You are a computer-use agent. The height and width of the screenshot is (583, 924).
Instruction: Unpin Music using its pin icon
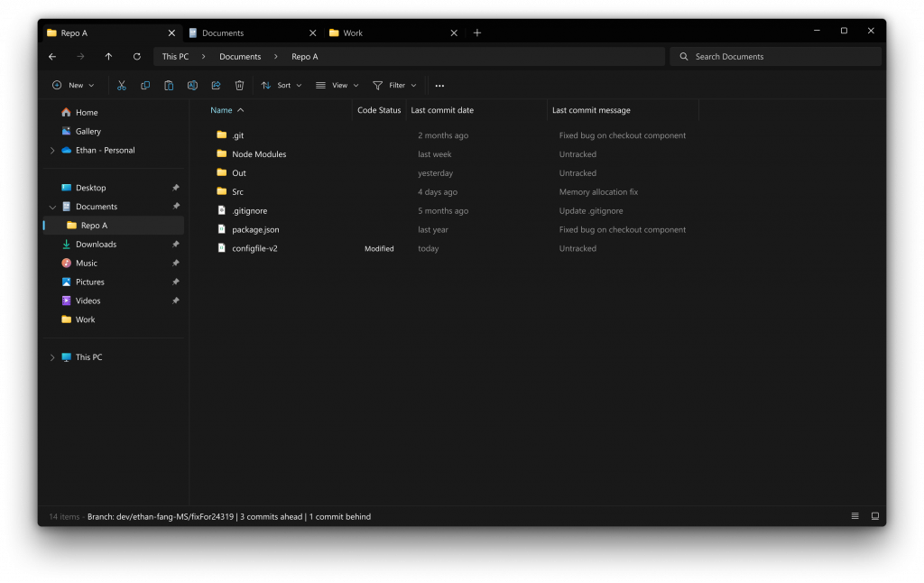[x=176, y=263]
